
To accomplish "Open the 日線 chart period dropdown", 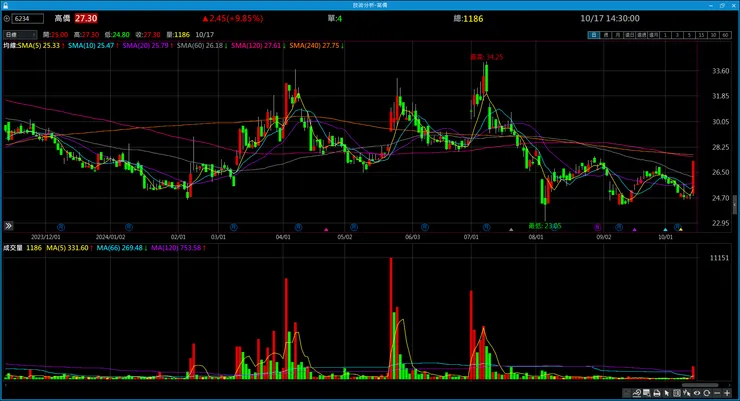I will point(20,35).
